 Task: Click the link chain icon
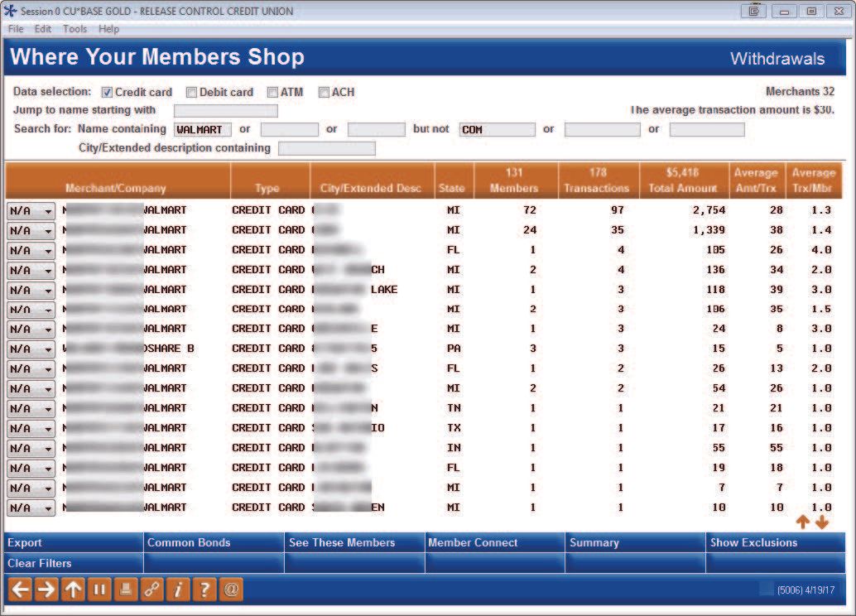(151, 590)
